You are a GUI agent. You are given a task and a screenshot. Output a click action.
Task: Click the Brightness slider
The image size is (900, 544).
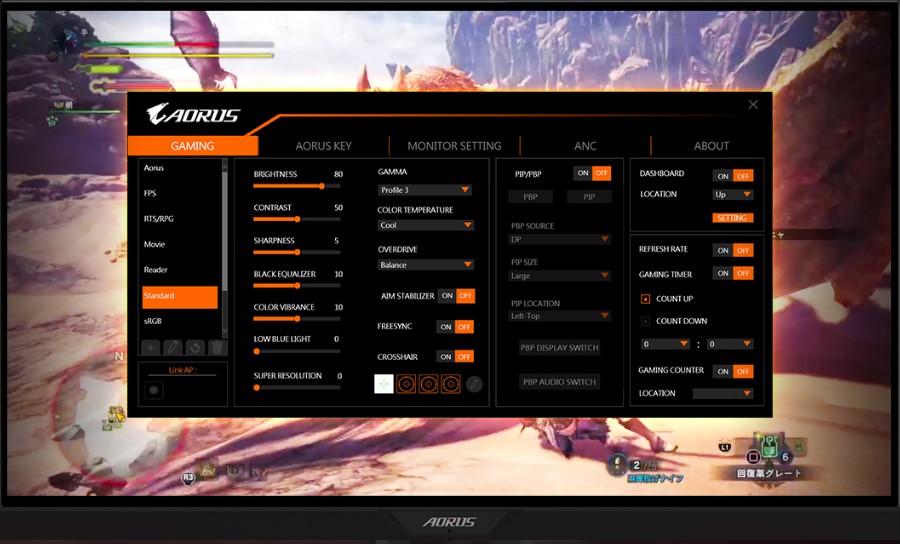click(x=296, y=186)
